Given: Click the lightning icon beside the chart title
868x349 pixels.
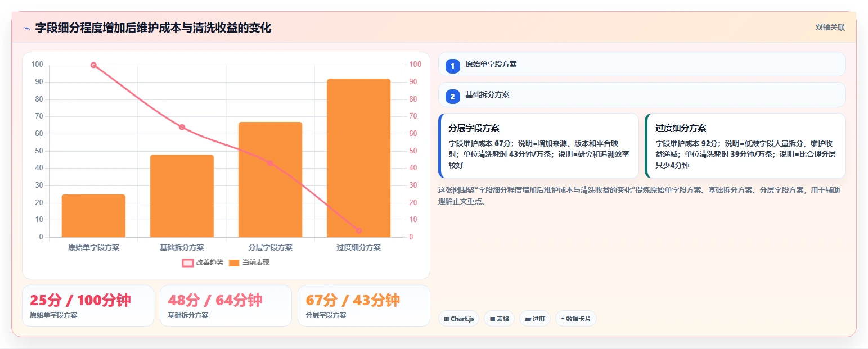Looking at the screenshot, I should [x=26, y=28].
